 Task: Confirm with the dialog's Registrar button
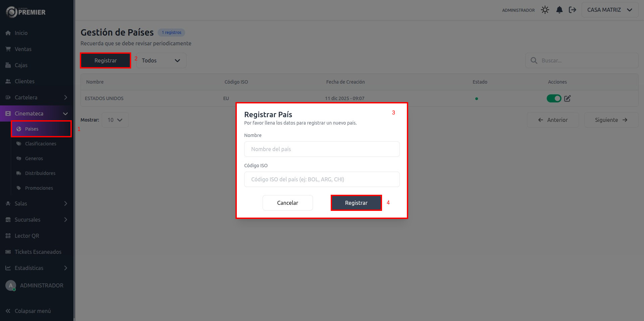[x=356, y=203]
